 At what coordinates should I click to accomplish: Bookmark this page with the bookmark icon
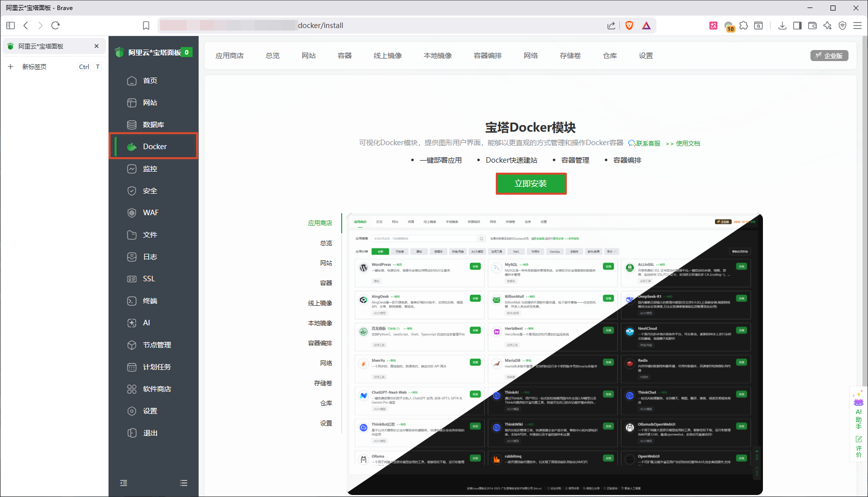coord(146,26)
